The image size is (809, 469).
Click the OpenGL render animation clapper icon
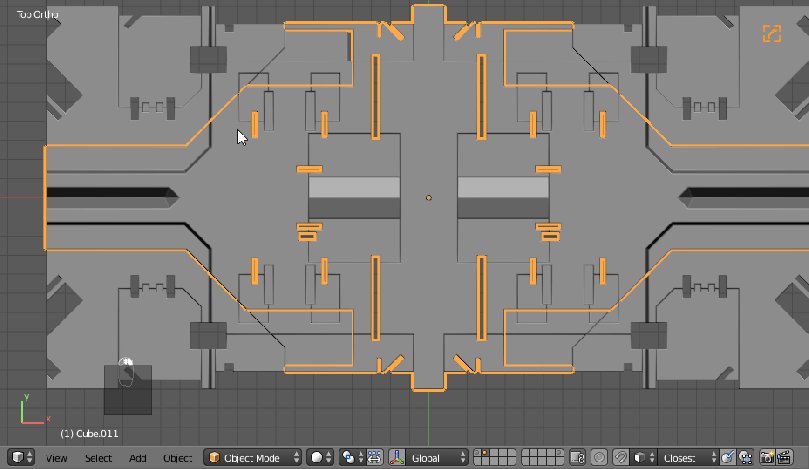(x=787, y=457)
